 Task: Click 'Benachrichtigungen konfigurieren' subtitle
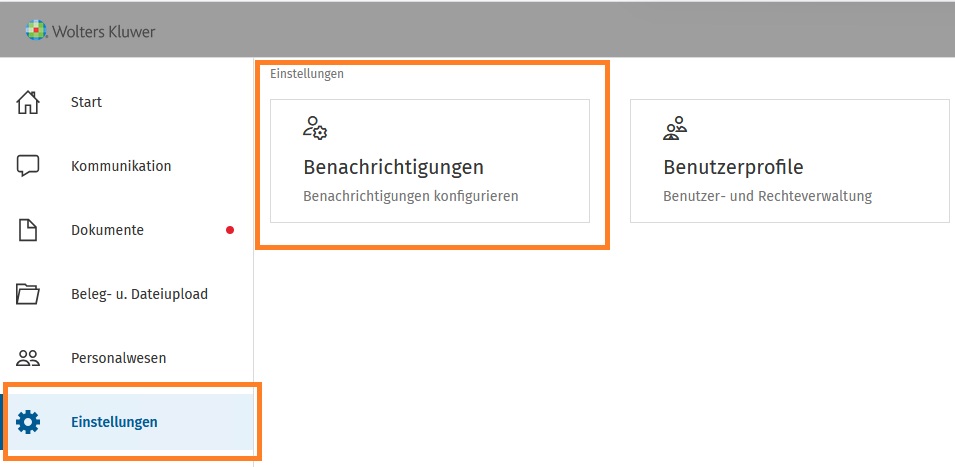click(x=411, y=197)
